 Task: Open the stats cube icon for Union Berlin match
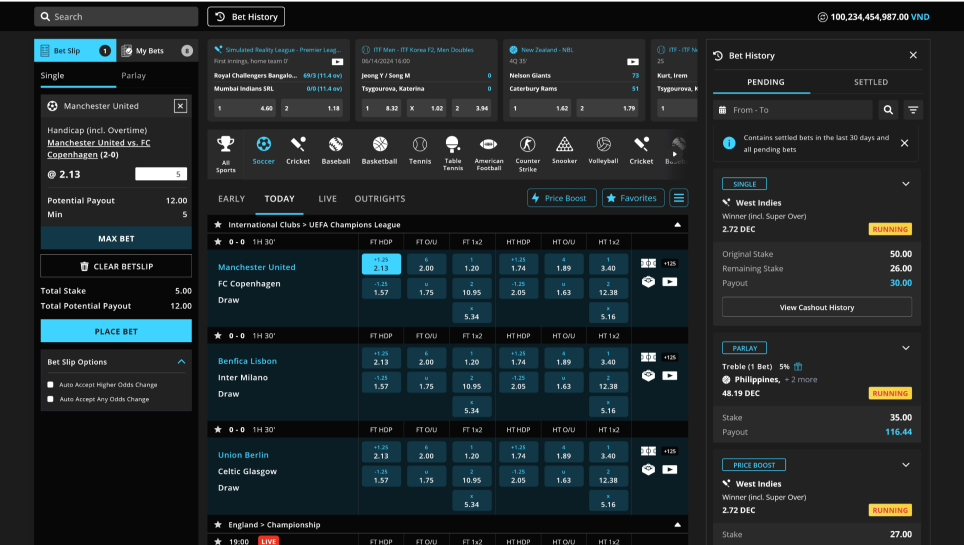(x=648, y=469)
